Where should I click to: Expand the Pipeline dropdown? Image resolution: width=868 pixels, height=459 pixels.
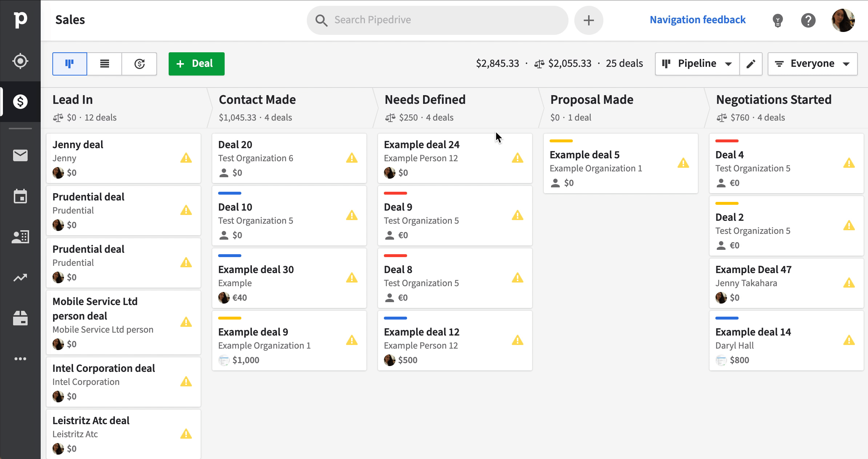pyautogui.click(x=697, y=64)
